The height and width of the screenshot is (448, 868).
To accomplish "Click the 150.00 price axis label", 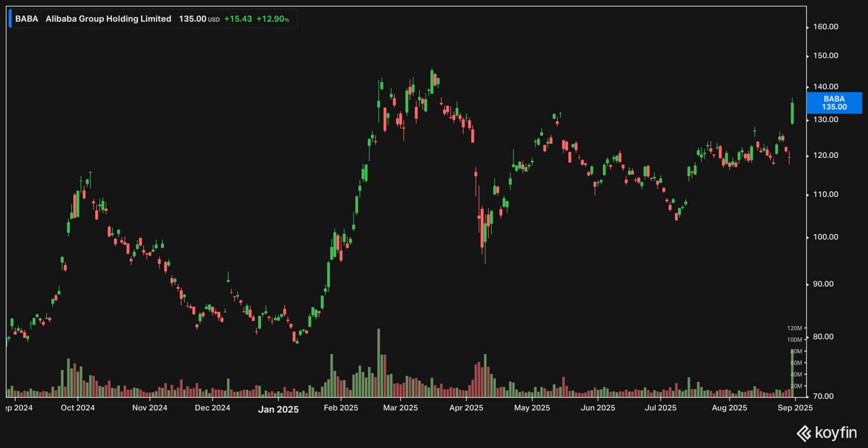I will tap(826, 56).
